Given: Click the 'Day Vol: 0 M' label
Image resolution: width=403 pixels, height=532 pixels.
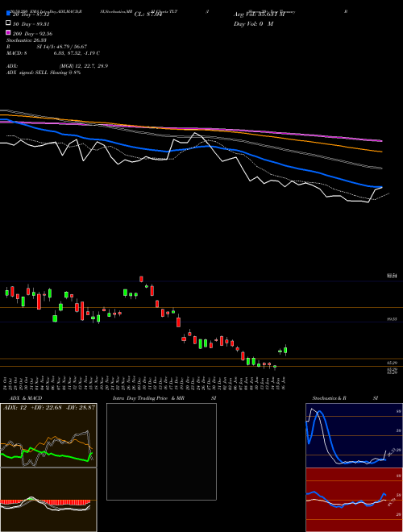Looking at the screenshot, I should [x=253, y=23].
